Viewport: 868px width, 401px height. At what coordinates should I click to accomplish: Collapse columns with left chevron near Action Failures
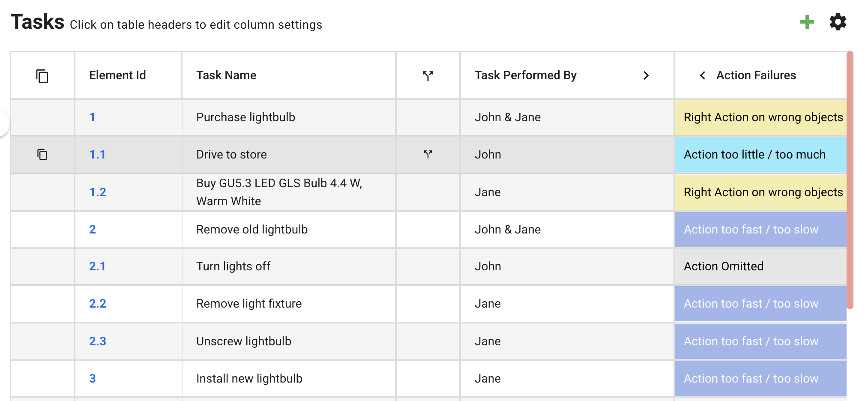703,75
